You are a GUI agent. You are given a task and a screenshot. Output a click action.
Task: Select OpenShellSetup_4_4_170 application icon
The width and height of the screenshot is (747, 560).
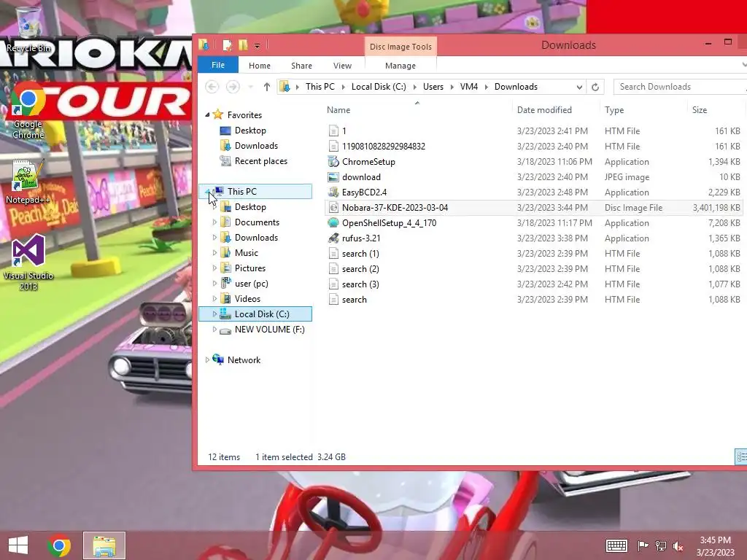point(333,223)
